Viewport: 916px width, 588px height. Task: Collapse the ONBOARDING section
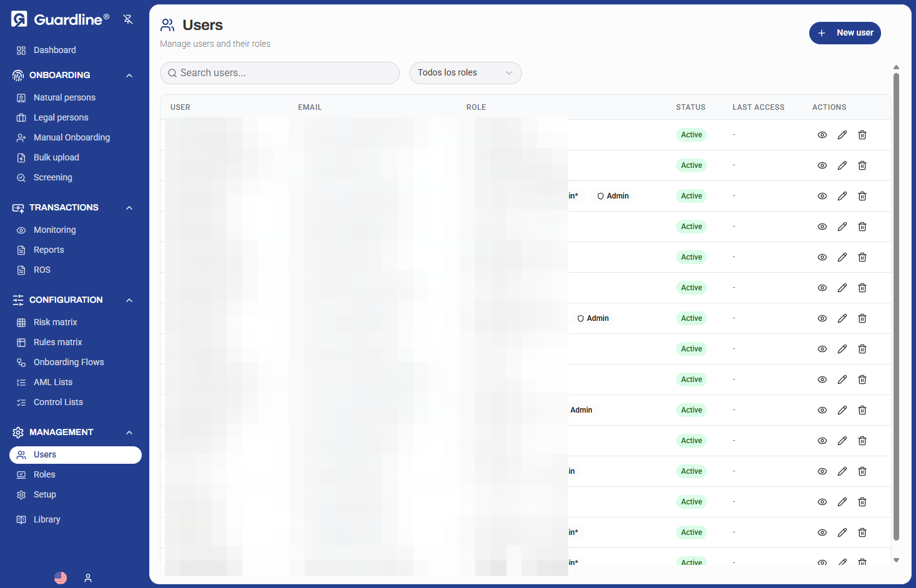click(129, 75)
